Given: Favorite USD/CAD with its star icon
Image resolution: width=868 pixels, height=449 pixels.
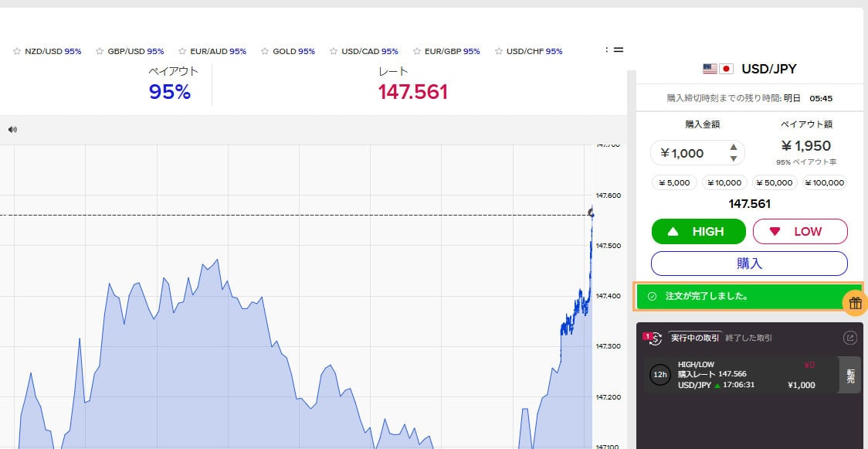Looking at the screenshot, I should [334, 52].
